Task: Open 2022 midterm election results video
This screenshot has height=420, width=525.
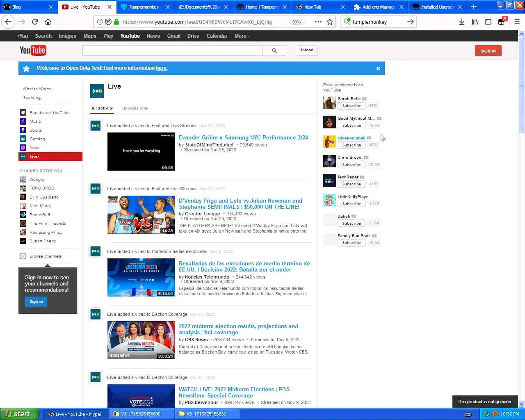Action: tap(238, 329)
